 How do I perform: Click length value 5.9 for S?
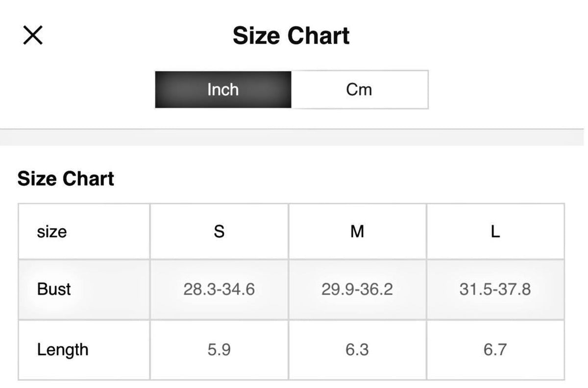(219, 350)
